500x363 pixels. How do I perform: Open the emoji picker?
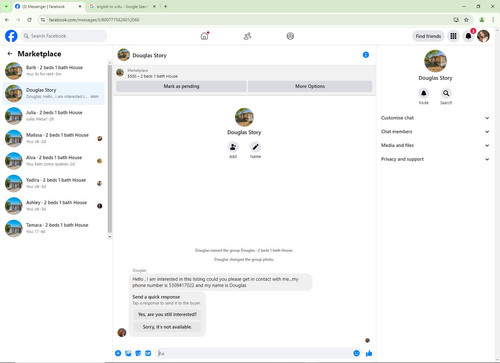pyautogui.click(x=356, y=353)
